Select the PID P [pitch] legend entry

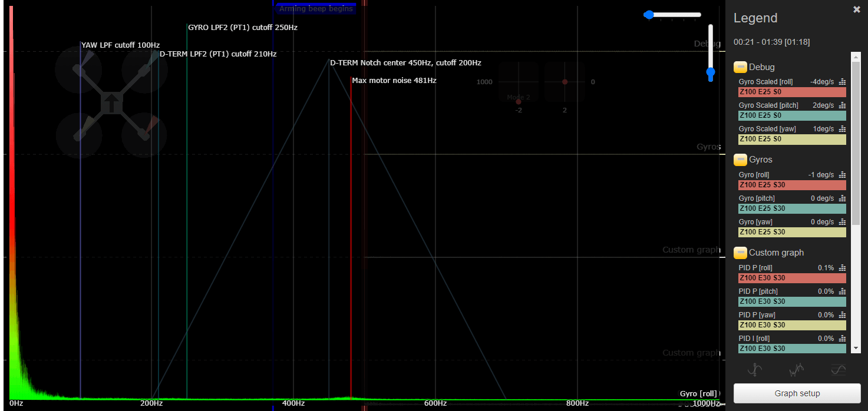[x=758, y=291]
